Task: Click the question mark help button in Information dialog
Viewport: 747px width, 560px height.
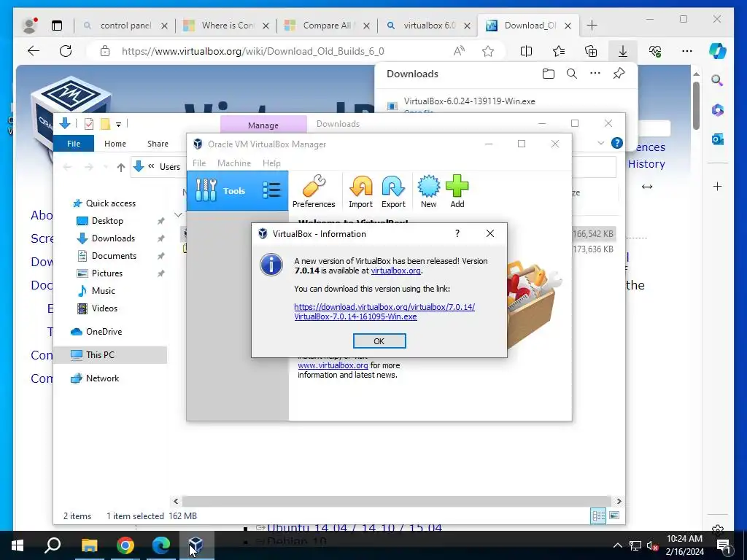Action: [x=457, y=233]
